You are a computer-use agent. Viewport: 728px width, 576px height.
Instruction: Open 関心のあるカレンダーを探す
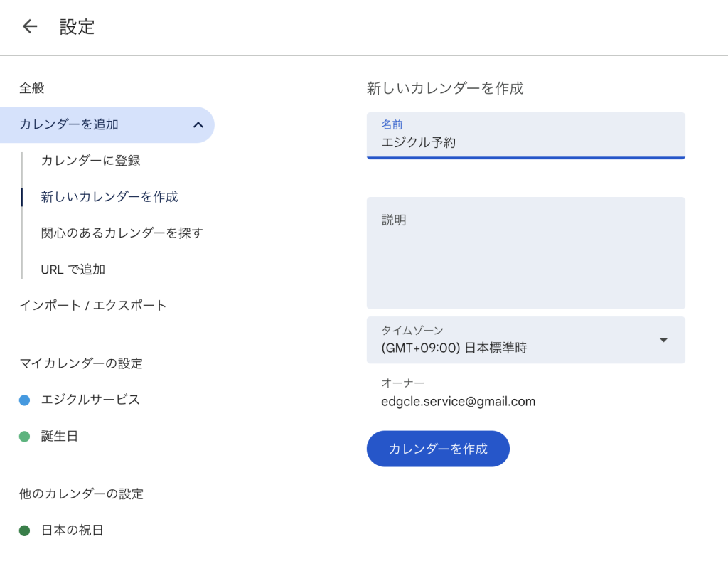[x=122, y=233]
